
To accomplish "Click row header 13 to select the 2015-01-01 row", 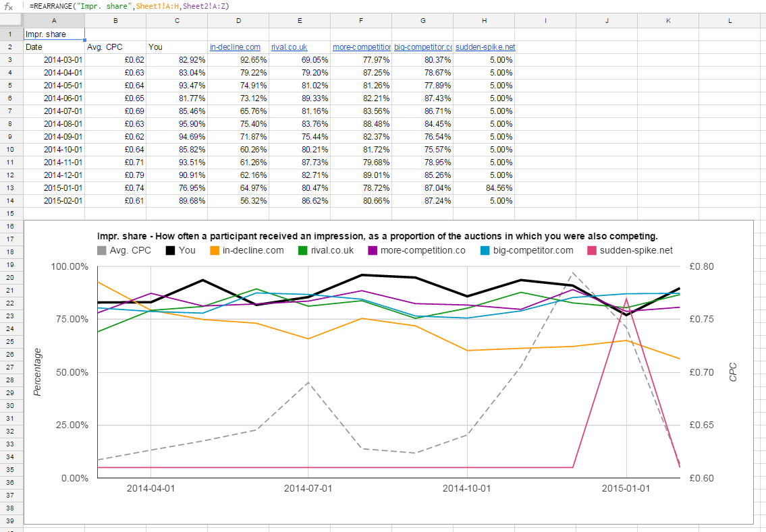I will tap(10, 187).
